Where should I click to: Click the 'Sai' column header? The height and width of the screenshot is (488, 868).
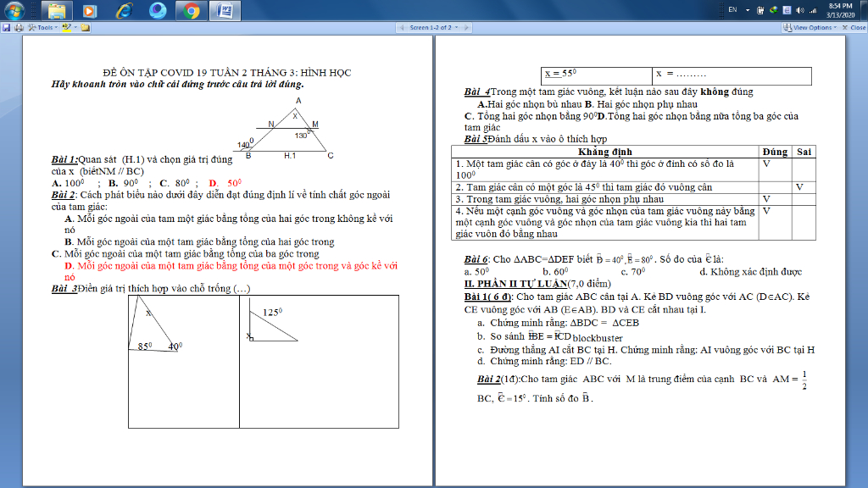(x=804, y=152)
